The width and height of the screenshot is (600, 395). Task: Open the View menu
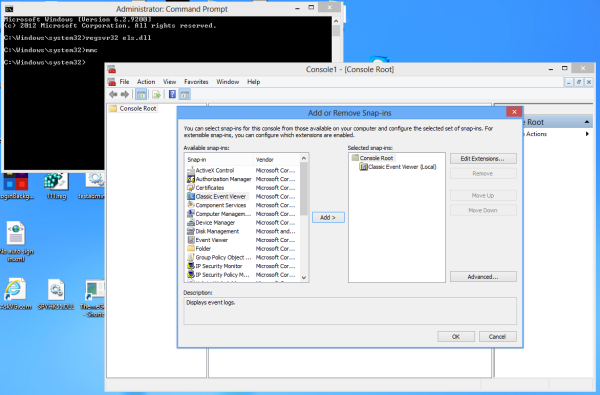click(170, 82)
